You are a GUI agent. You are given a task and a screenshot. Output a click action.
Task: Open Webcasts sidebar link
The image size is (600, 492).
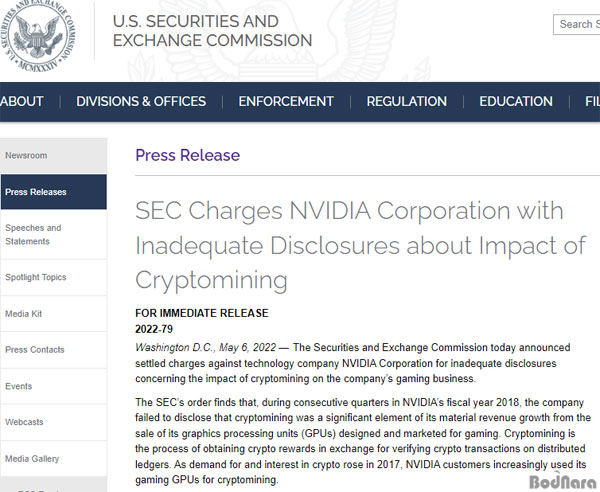pyautogui.click(x=54, y=422)
